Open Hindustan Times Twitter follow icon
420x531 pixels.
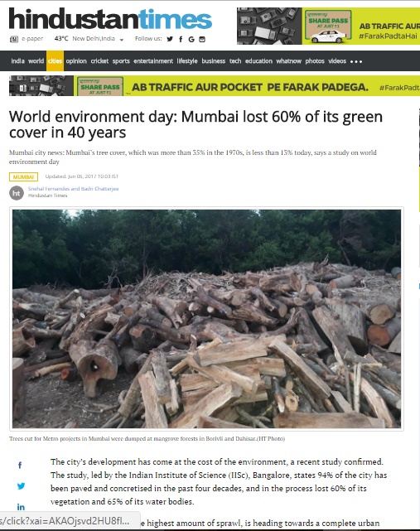click(x=170, y=39)
